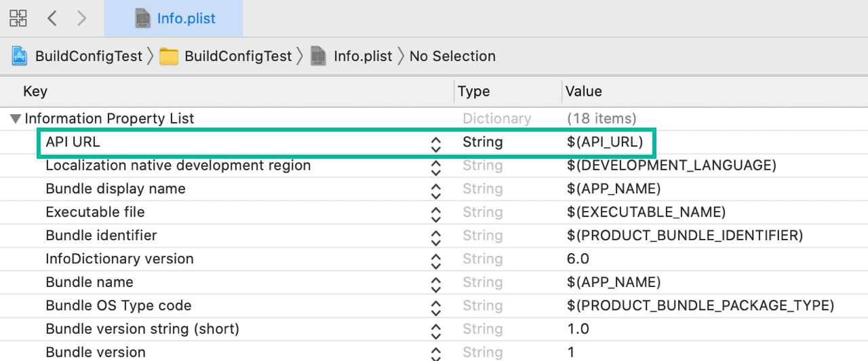Select 'No Selection' in the breadcrumb bar
868x361 pixels.
pos(452,56)
